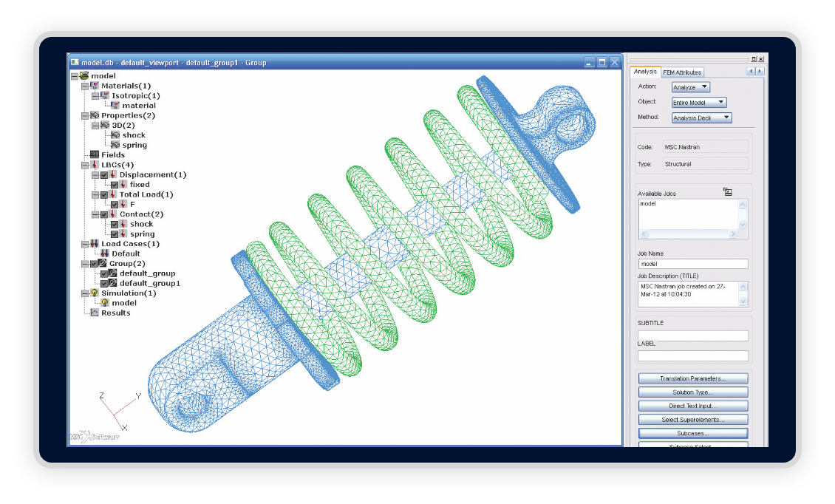The height and width of the screenshot is (504, 835).
Task: Toggle the Group(2) checkbox
Action: pos(95,264)
